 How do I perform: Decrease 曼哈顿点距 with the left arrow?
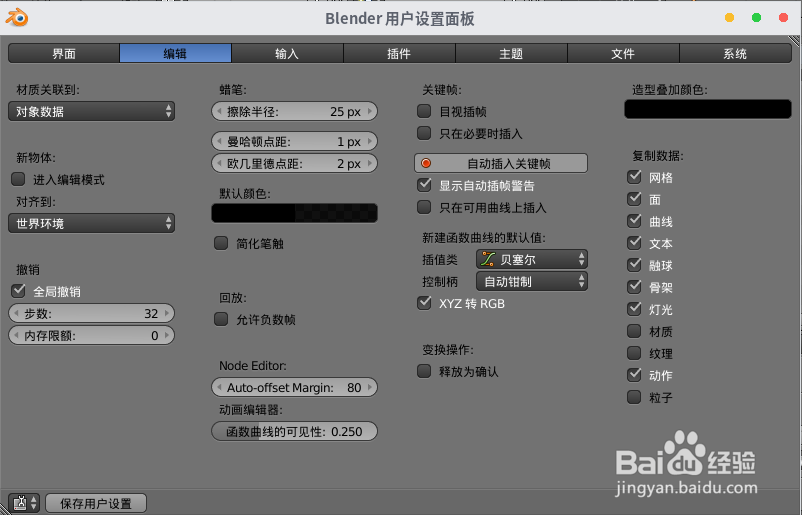(219, 141)
